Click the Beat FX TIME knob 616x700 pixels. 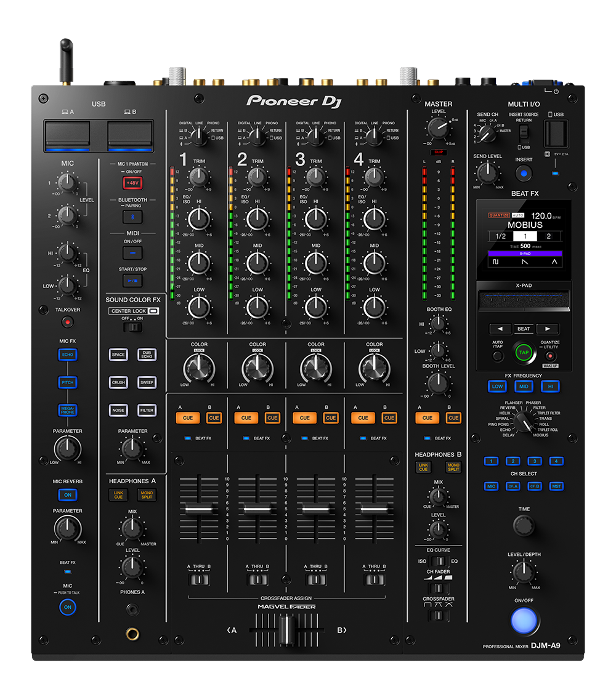[x=524, y=525]
